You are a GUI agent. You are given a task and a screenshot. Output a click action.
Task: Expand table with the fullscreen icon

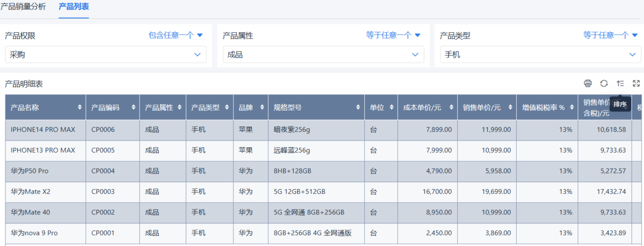pyautogui.click(x=636, y=83)
